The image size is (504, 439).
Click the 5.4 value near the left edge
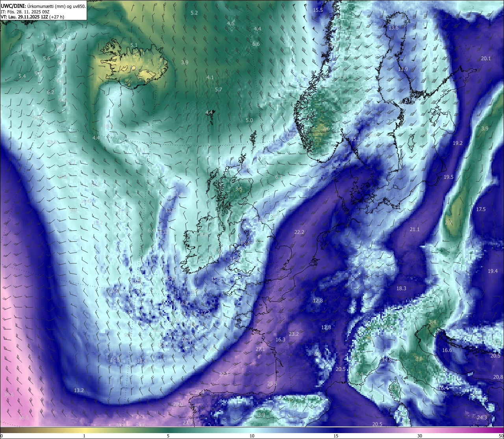pos(22,76)
